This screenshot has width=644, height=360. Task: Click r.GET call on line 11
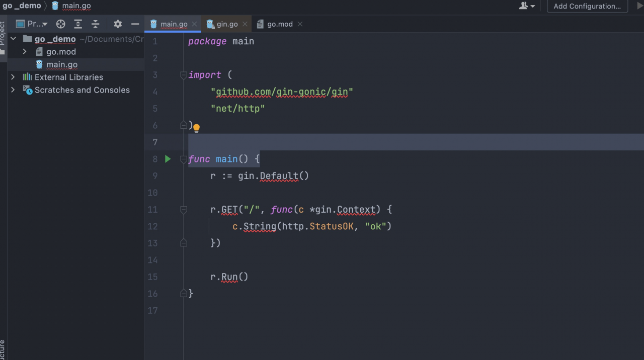point(224,209)
